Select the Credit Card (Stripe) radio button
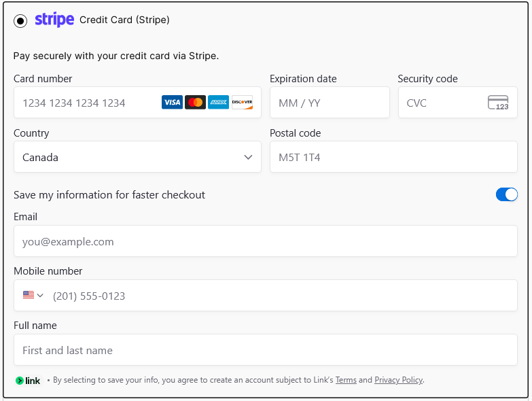The height and width of the screenshot is (401, 532). 20,20
